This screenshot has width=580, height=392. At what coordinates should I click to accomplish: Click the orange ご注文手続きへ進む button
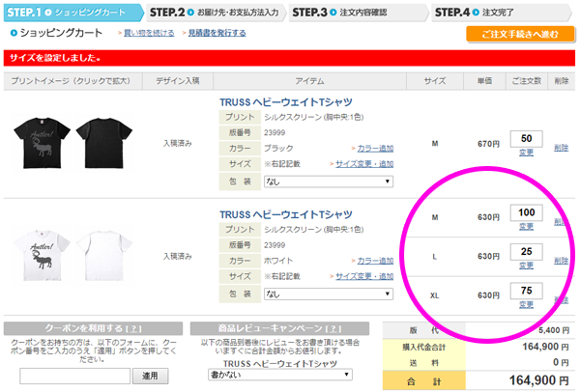pyautogui.click(x=520, y=34)
